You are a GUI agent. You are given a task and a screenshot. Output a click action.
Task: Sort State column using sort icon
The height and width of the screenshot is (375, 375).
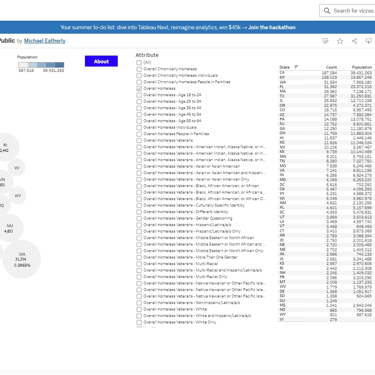296,67
